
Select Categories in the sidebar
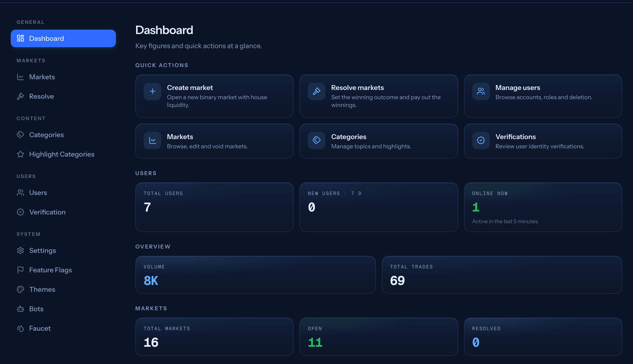[x=63, y=135]
